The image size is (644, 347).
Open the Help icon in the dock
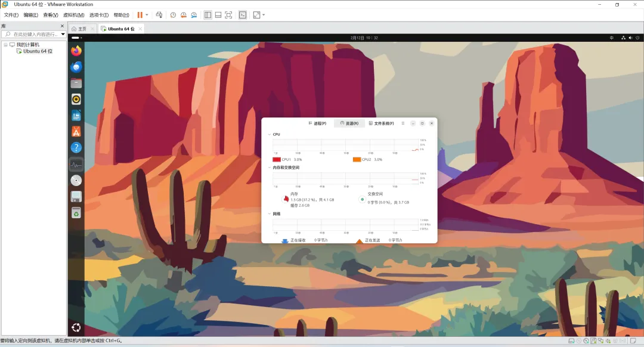[76, 148]
